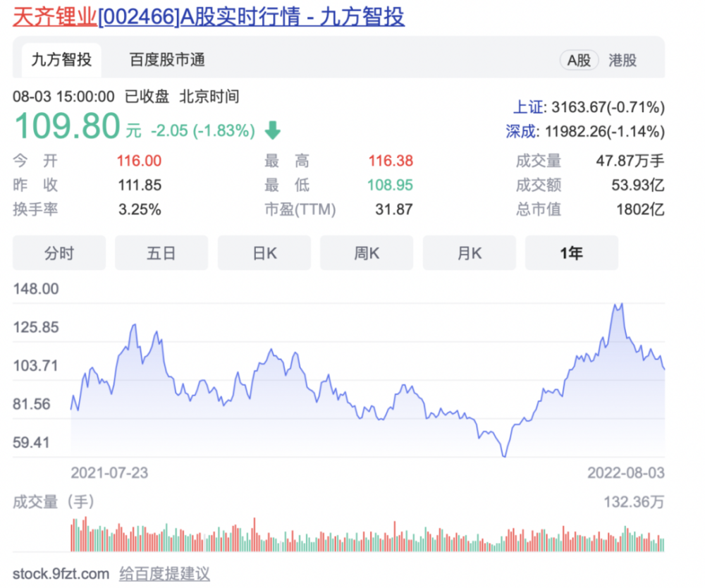Click the 市盈(TTM) value 31.87
The height and width of the screenshot is (588, 705).
394,209
